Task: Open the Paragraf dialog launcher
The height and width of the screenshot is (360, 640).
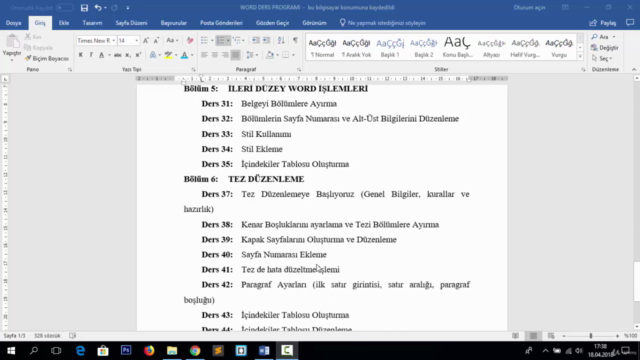Action: tap(299, 70)
